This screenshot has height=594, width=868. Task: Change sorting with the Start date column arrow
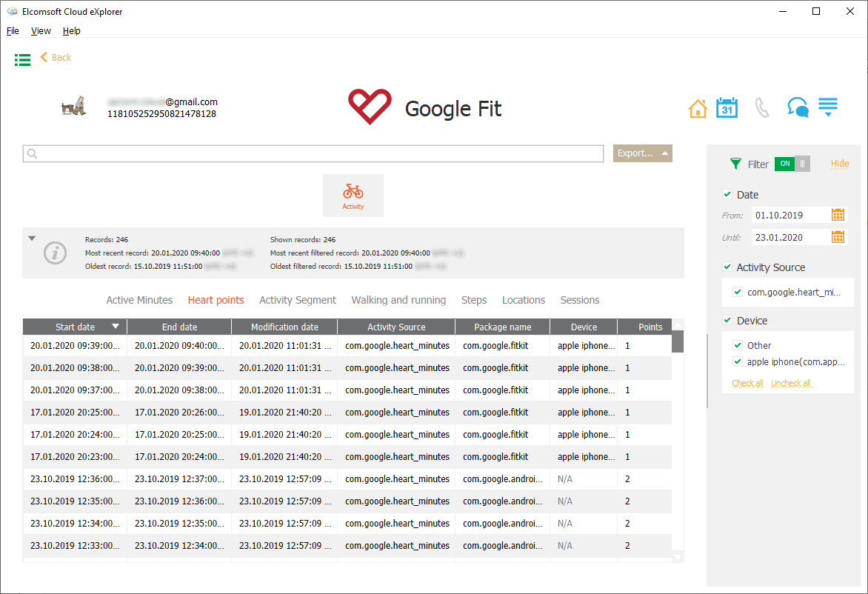coord(116,327)
